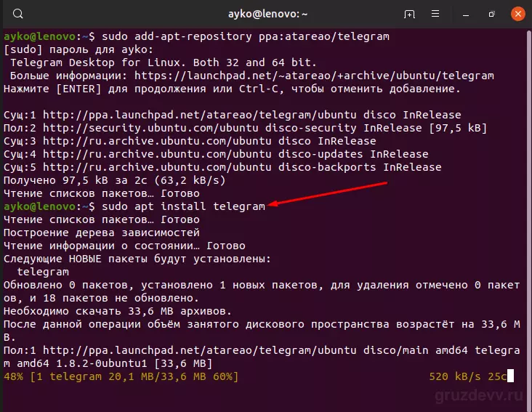The width and height of the screenshot is (532, 412).
Task: Click the '520 kB/s 25с' download speed
Action: tap(467, 376)
